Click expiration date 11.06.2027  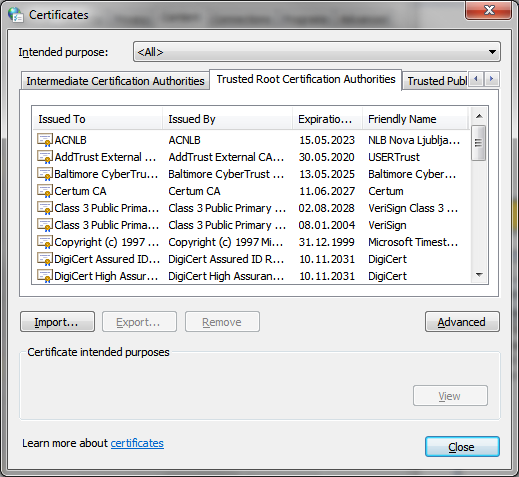pos(327,191)
